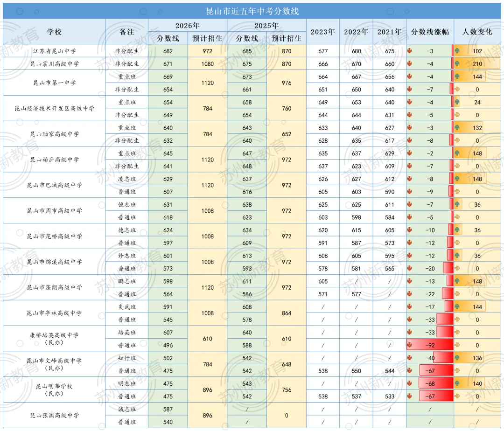This screenshot has width=504, height=431.
Task: Click the green up arrow in 恒志班 row
Action: tap(457, 204)
